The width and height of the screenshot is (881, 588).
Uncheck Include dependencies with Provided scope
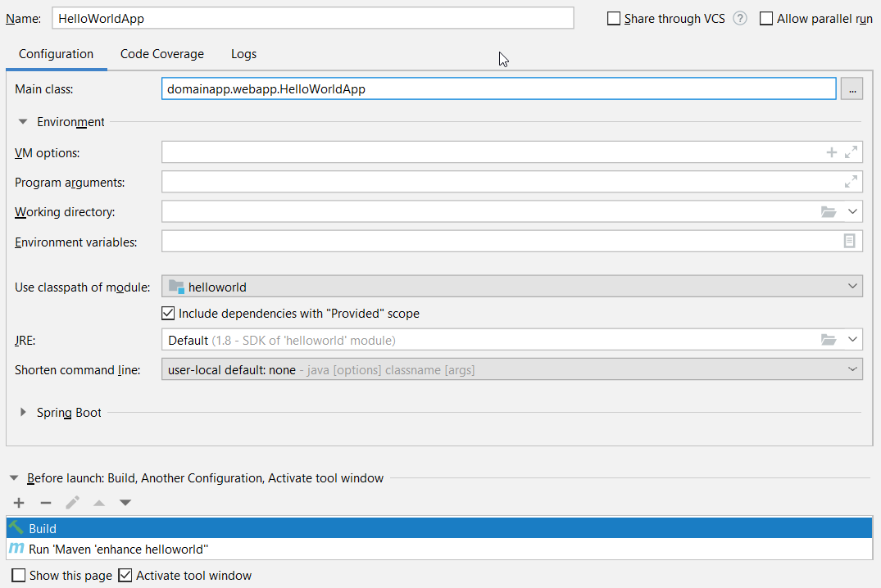click(169, 314)
